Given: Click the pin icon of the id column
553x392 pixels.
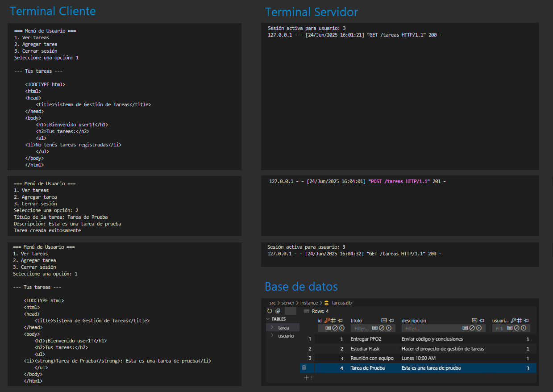Looking at the screenshot, I should point(341,321).
